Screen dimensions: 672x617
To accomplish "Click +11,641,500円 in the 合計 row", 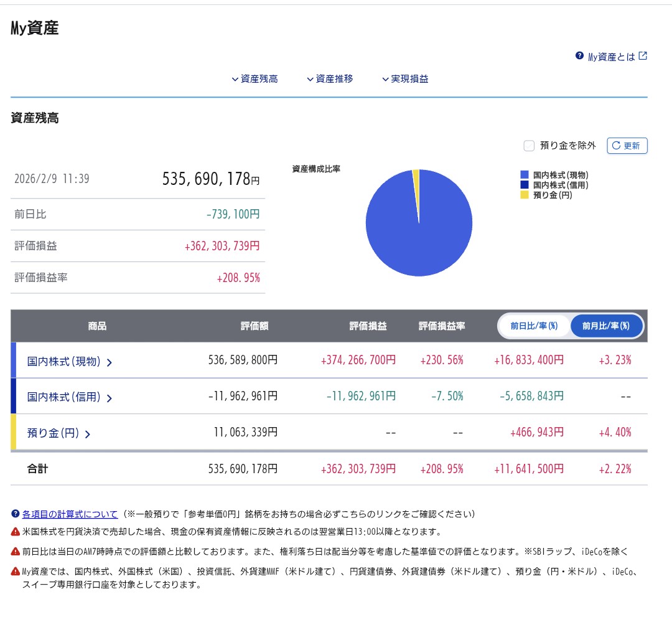I will 529,469.
